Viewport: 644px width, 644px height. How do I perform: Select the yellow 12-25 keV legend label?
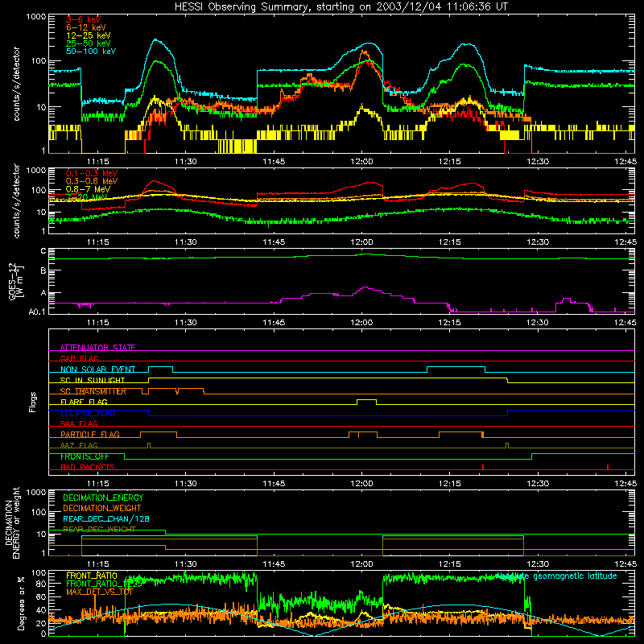click(88, 35)
